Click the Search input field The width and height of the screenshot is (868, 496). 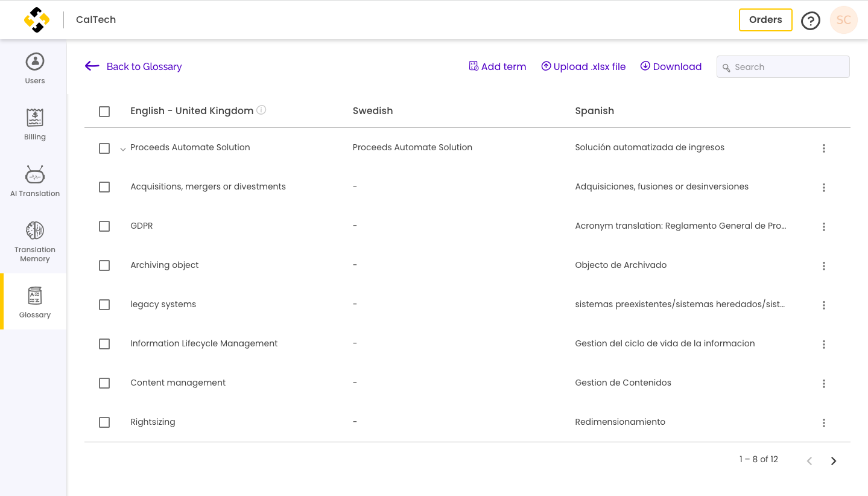[783, 67]
